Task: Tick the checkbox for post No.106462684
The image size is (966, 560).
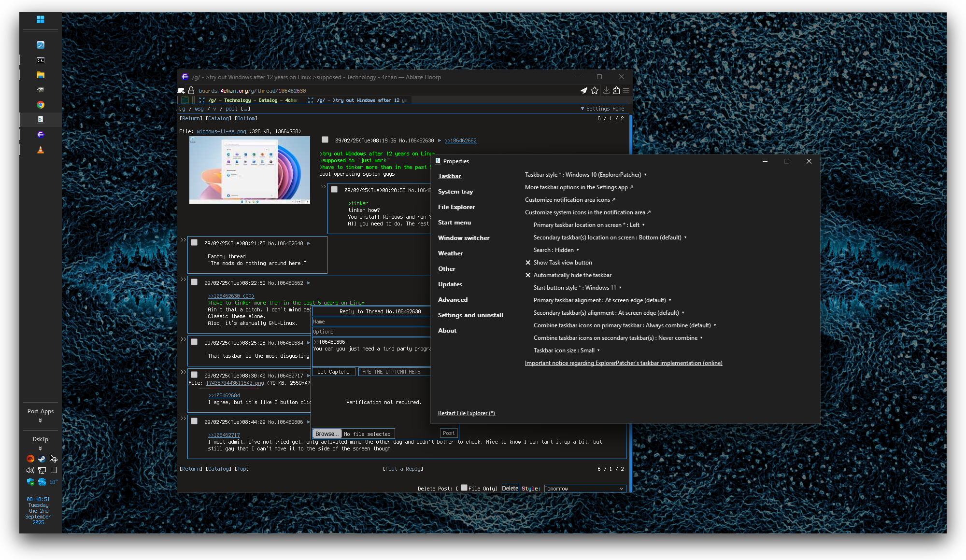Action: 194,342
